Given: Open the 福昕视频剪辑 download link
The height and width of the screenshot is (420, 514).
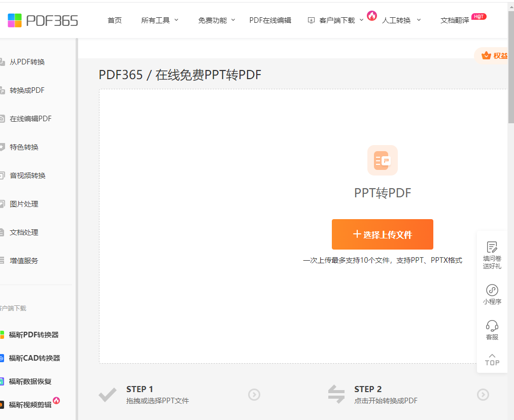Looking at the screenshot, I should [30, 405].
